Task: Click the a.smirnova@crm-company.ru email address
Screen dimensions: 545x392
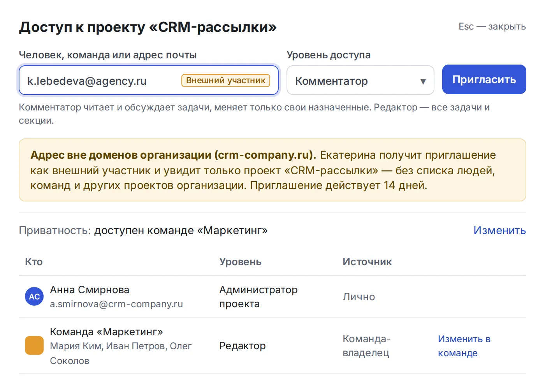Action: click(116, 304)
